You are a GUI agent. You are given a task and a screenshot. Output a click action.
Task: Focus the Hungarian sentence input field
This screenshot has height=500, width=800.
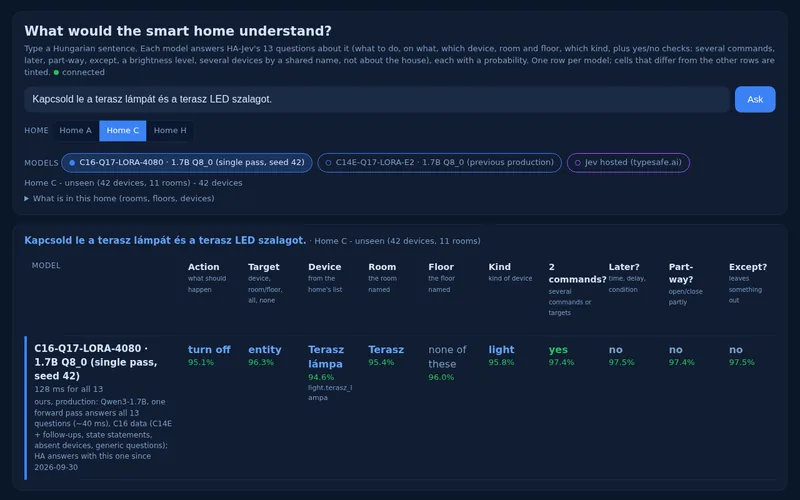coord(377,99)
